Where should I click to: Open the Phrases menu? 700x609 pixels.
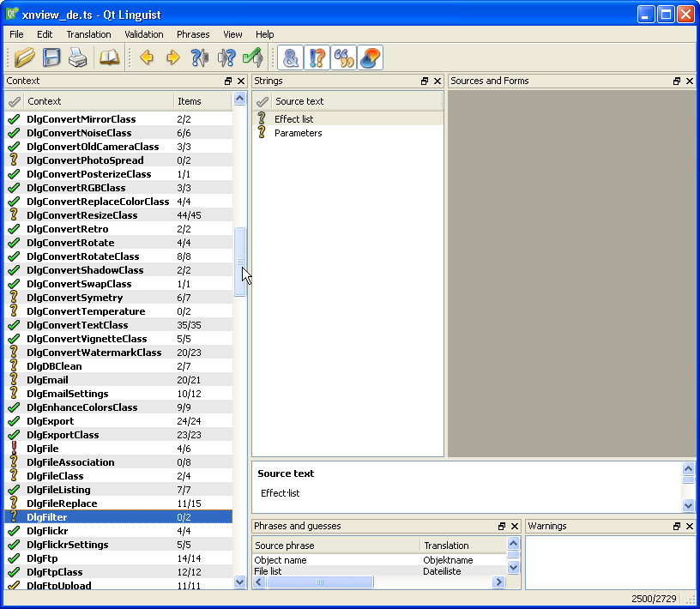point(193,34)
